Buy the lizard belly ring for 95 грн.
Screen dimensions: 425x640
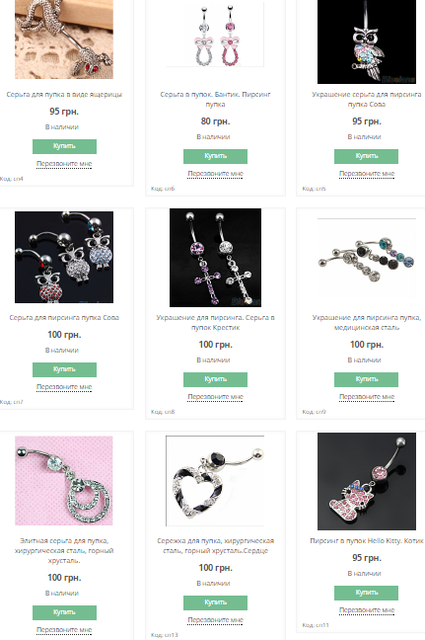point(65,147)
